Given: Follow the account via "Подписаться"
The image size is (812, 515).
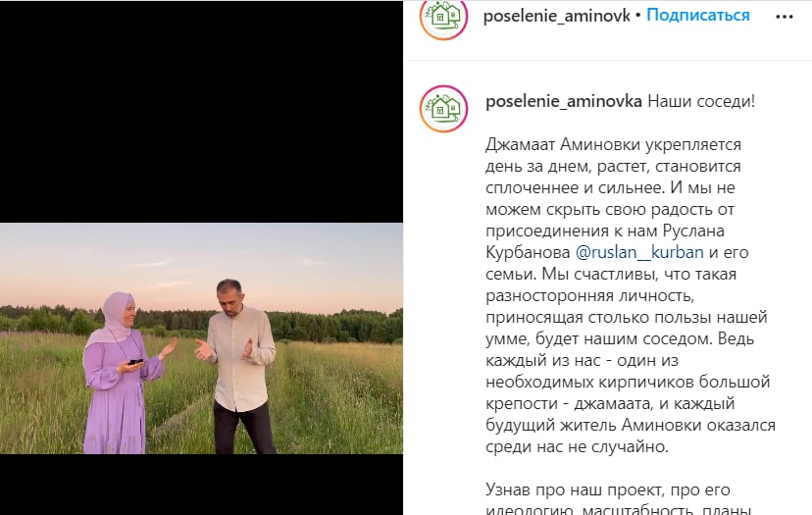Looking at the screenshot, I should tap(697, 15).
